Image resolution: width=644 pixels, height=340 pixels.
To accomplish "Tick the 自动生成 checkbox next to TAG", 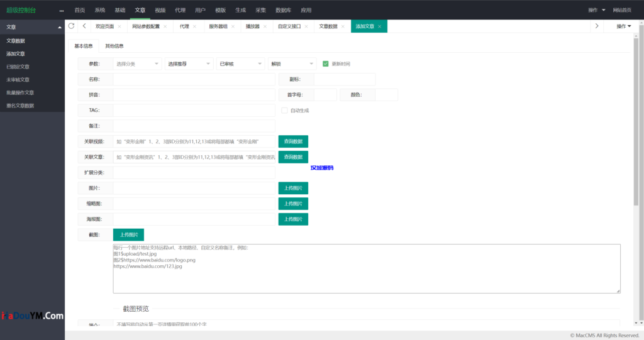I will (284, 110).
